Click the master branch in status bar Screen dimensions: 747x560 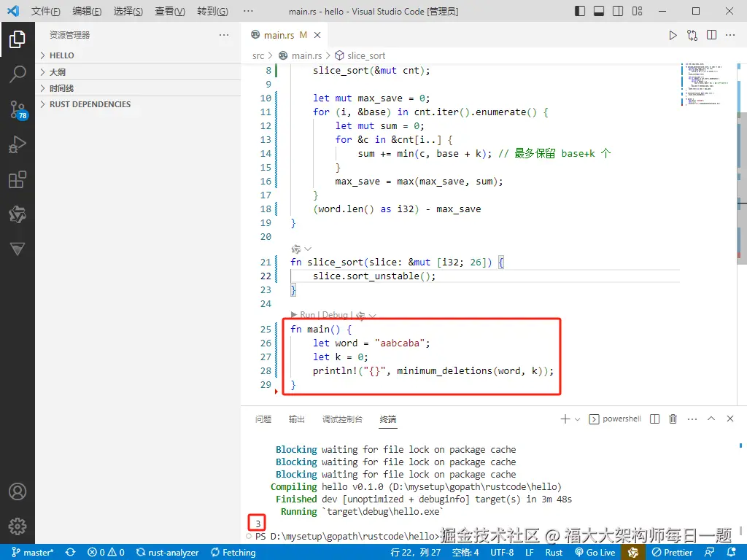pyautogui.click(x=32, y=553)
